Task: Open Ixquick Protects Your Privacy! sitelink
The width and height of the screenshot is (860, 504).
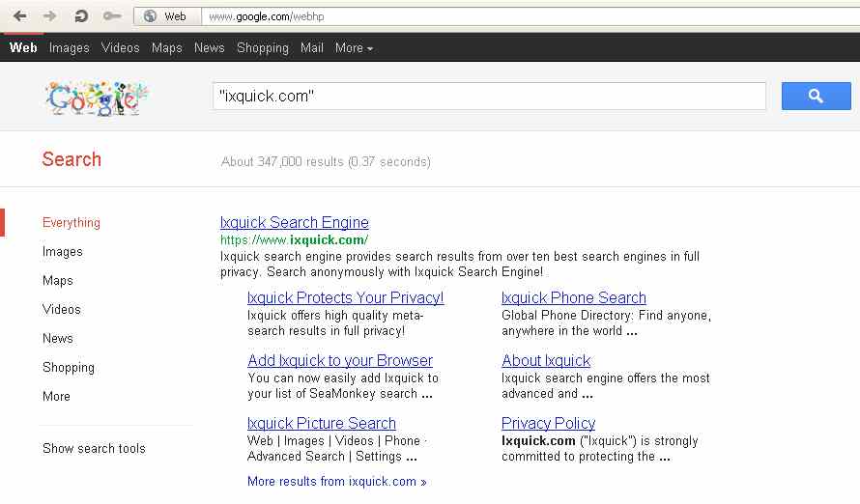Action: tap(346, 297)
